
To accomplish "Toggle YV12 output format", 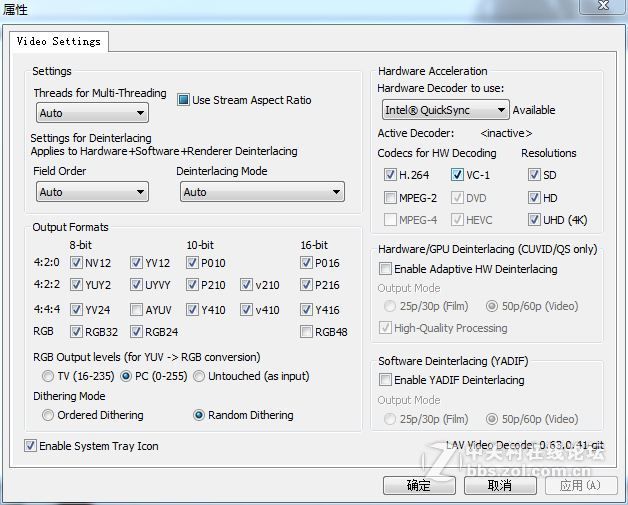I will click(x=136, y=263).
